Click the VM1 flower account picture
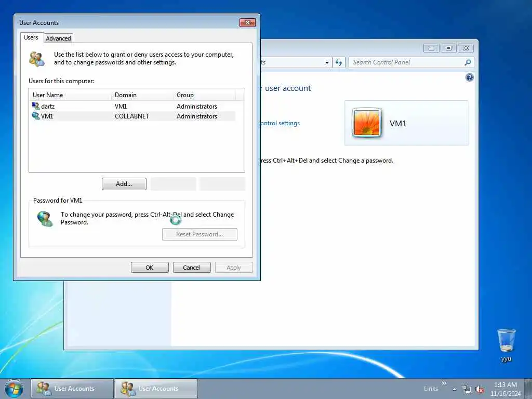This screenshot has width=532, height=399. click(367, 123)
